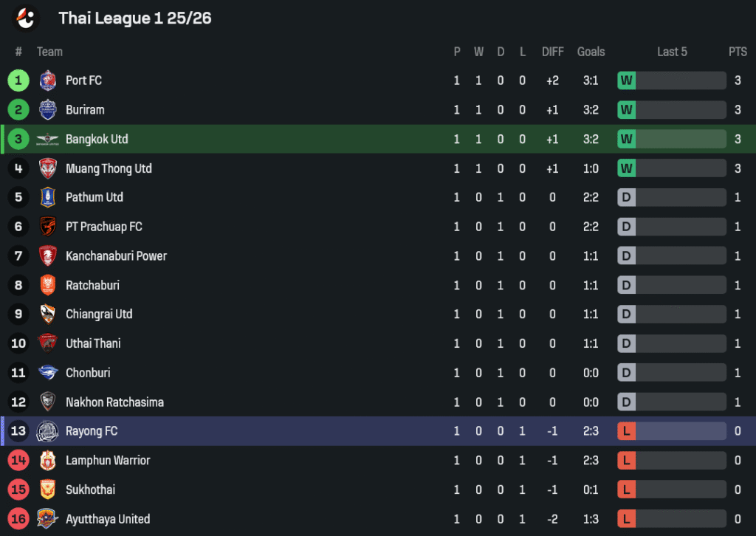756x536 pixels.
Task: Open Kanchanaburi Power team link
Action: click(x=116, y=256)
